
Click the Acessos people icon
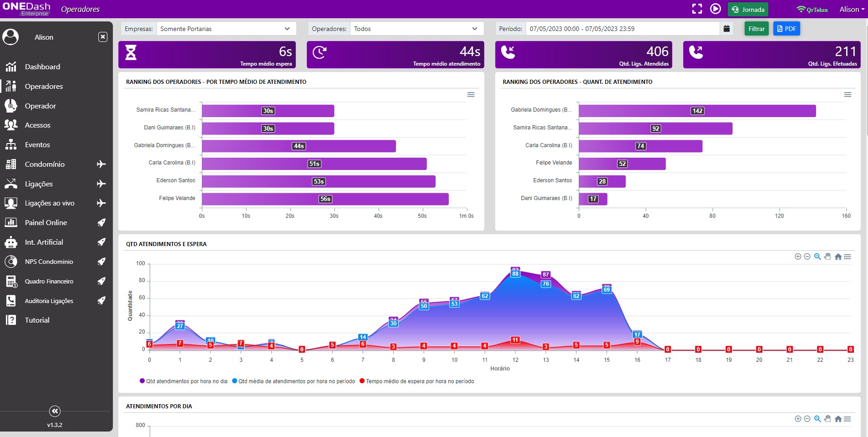click(11, 125)
